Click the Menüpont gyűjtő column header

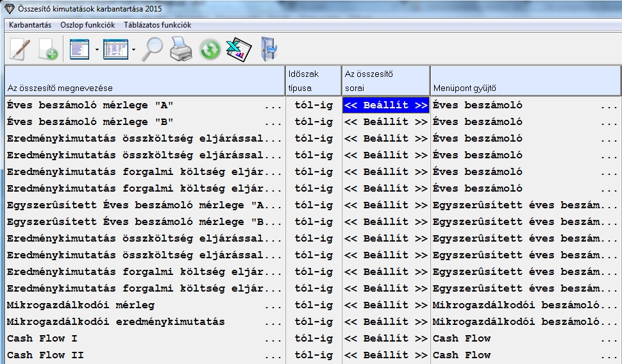[525, 80]
